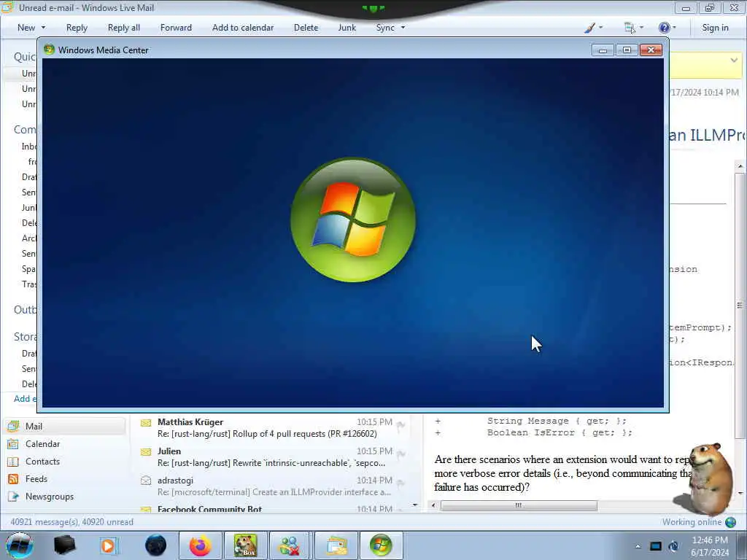The width and height of the screenshot is (747, 560).
Task: Toggle the flag on Matthias Krüger's message
Action: coord(401,425)
